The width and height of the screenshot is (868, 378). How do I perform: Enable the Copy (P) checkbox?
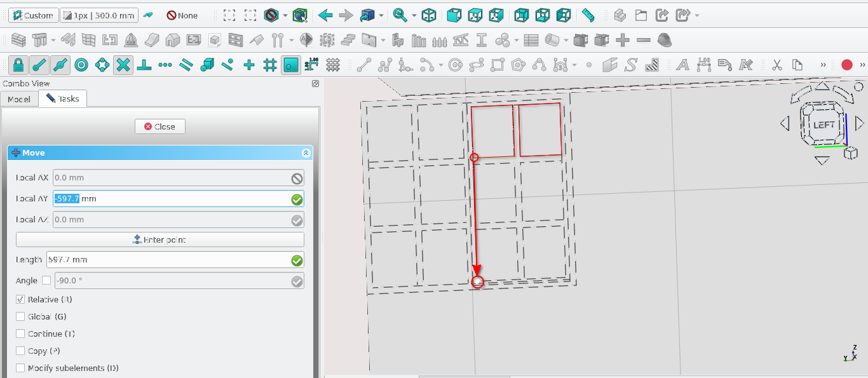(20, 351)
